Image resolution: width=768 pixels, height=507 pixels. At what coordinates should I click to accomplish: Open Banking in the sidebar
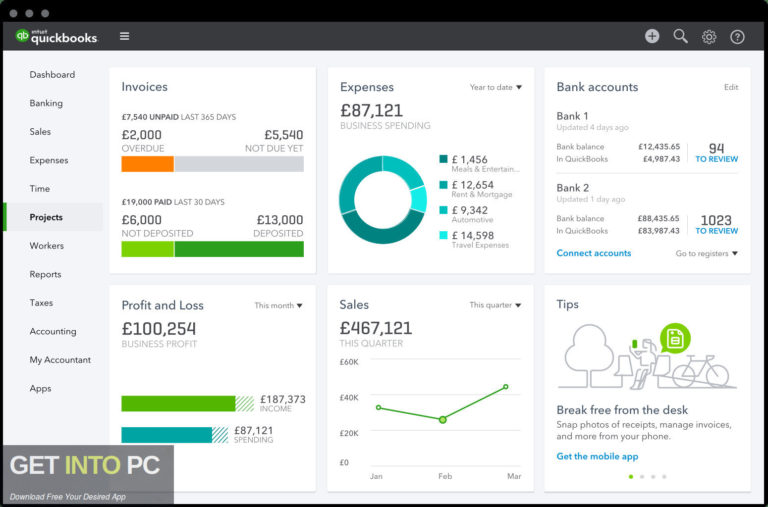[46, 103]
